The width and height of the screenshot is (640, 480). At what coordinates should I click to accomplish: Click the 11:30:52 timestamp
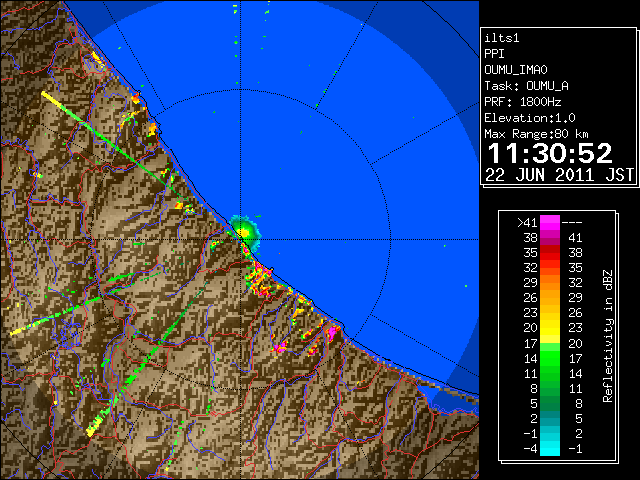click(x=550, y=153)
